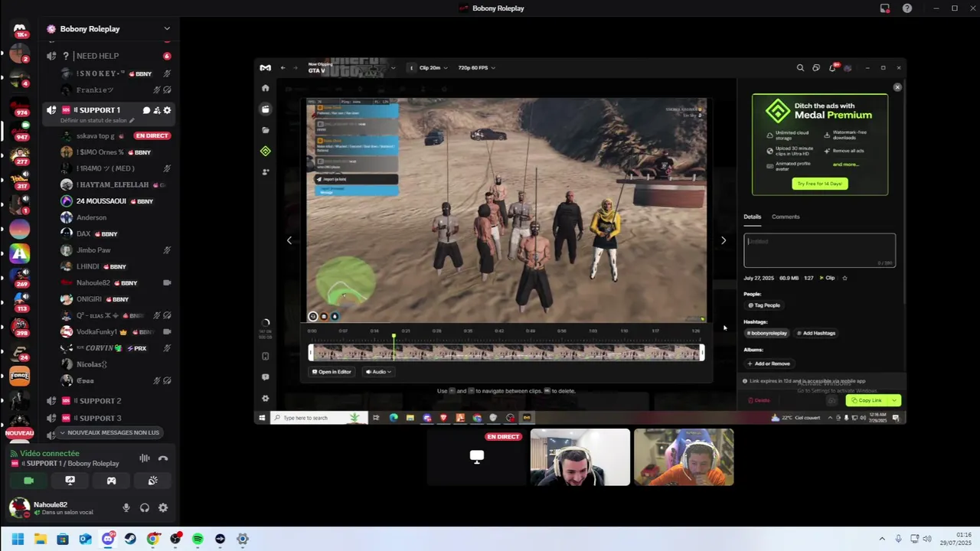Go to next clip arrow

[724, 240]
